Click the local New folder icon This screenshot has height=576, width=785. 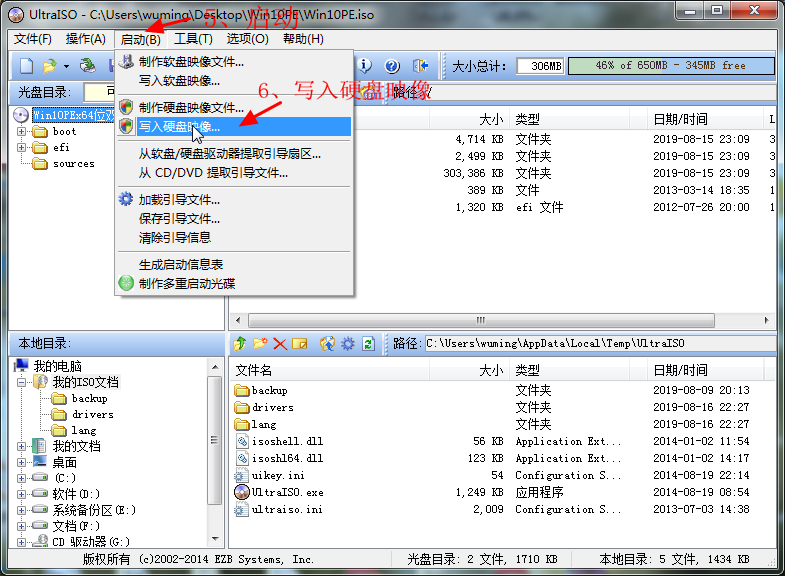point(260,344)
